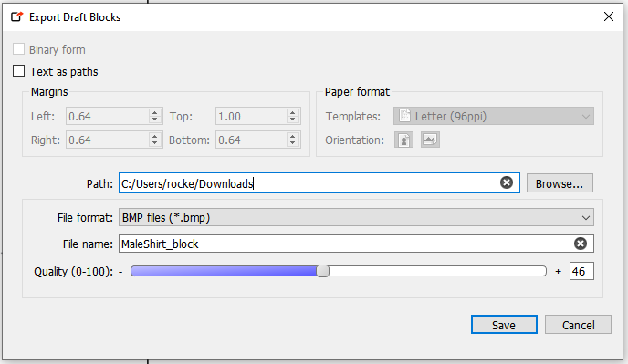Click the Quality slider handle

[x=323, y=271]
